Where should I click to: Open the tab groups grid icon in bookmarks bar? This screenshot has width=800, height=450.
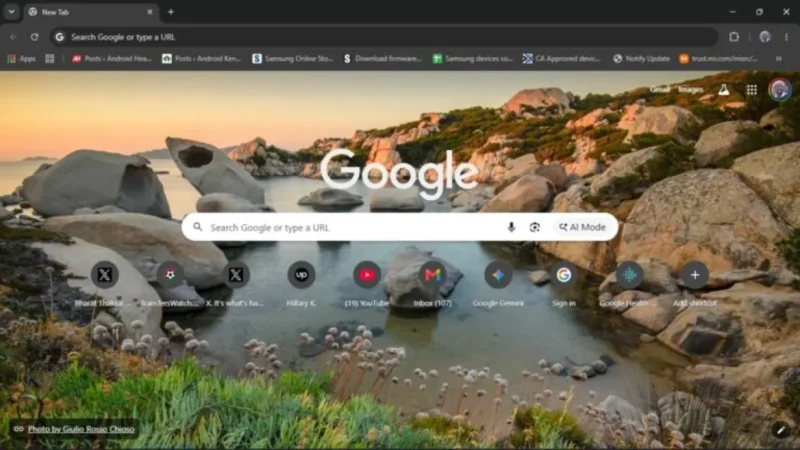coord(49,59)
